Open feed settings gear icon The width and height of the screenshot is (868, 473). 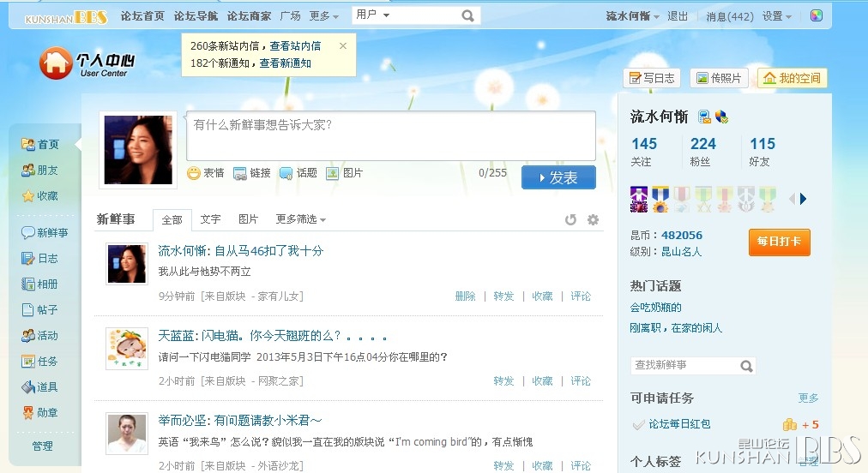click(x=593, y=219)
